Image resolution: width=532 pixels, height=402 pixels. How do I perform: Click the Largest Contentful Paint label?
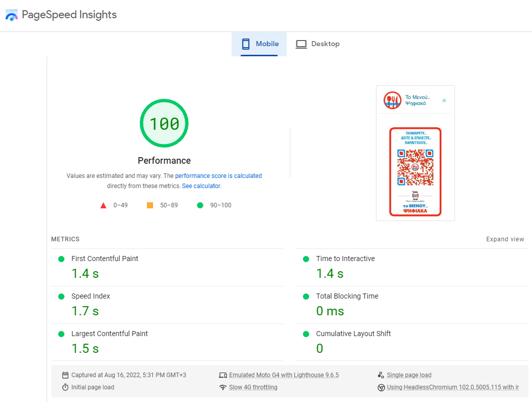pos(109,334)
